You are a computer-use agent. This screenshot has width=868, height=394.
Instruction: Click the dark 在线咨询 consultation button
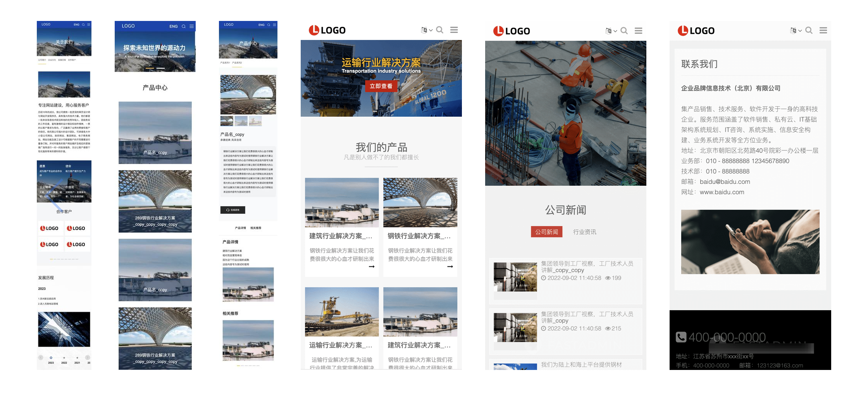click(x=233, y=210)
